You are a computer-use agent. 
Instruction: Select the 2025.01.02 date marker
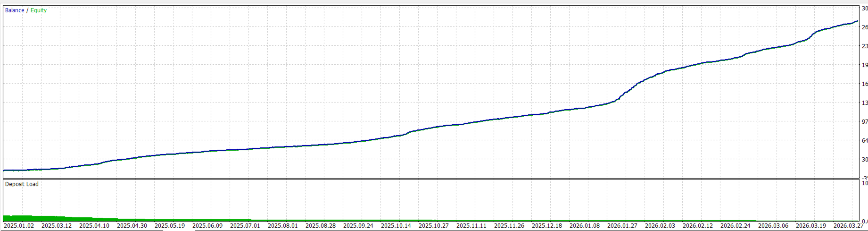point(19,226)
